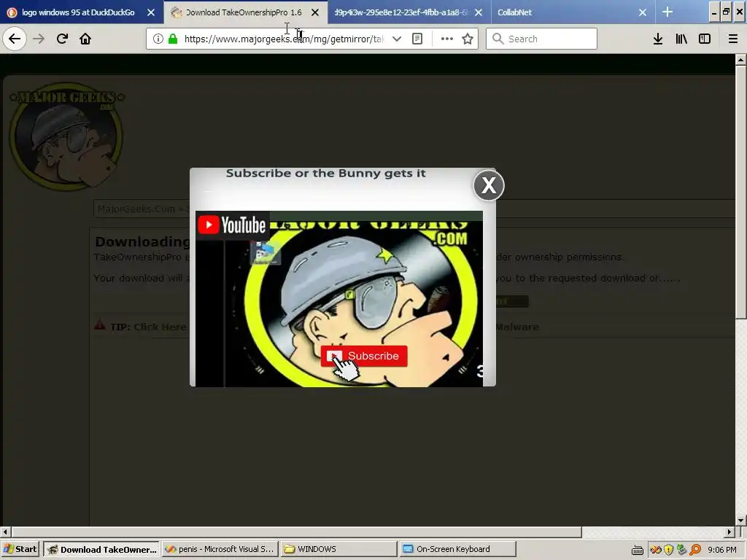747x560 pixels.
Task: Switch to Download TakeOwner... taskbar button
Action: (101, 549)
